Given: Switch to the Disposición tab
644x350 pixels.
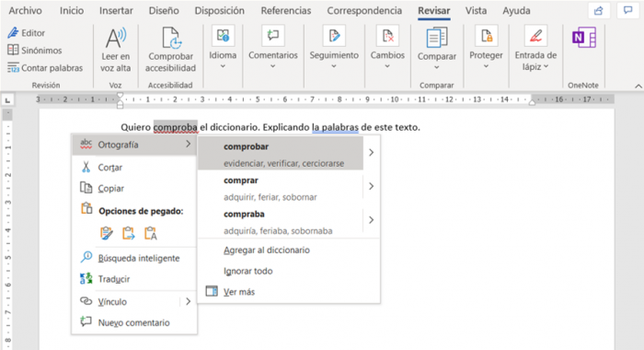Looking at the screenshot, I should point(219,11).
